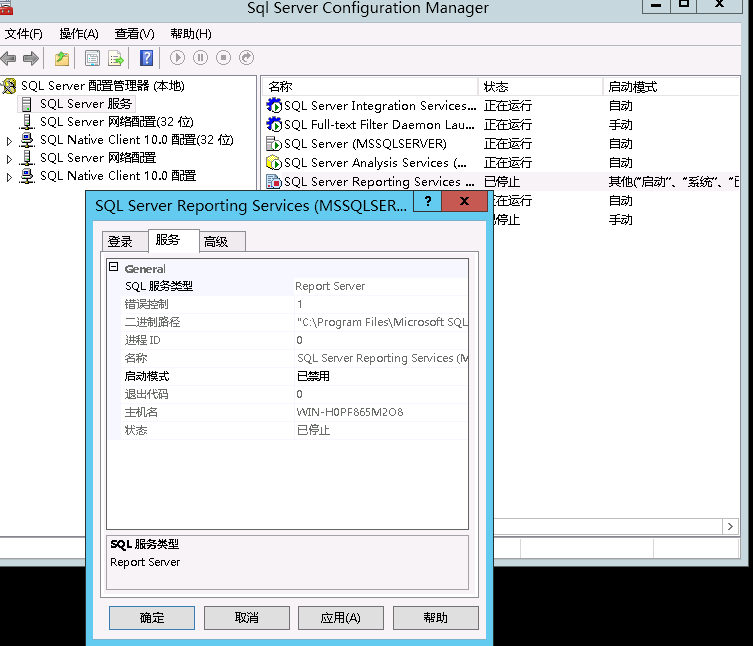Click the Back arrow toolbar icon
The image size is (753, 646).
click(x=9, y=59)
